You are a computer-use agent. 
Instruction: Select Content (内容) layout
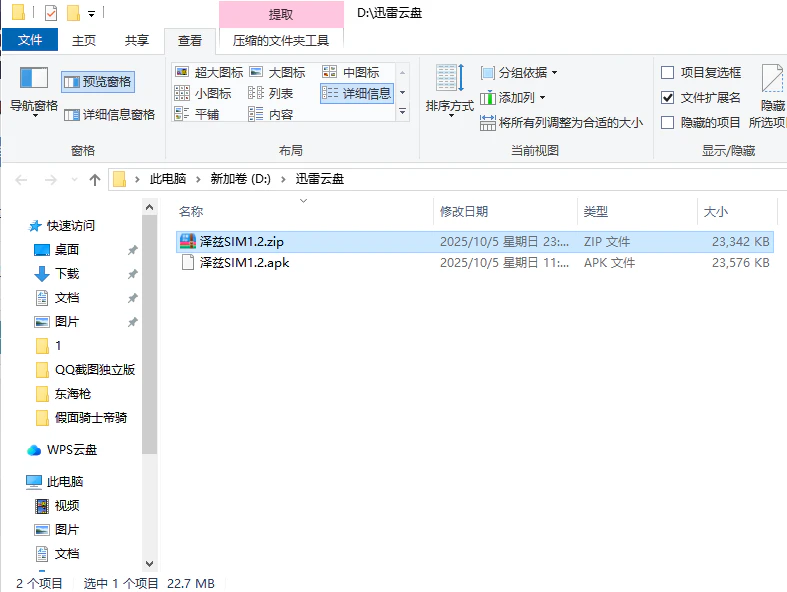(271, 114)
